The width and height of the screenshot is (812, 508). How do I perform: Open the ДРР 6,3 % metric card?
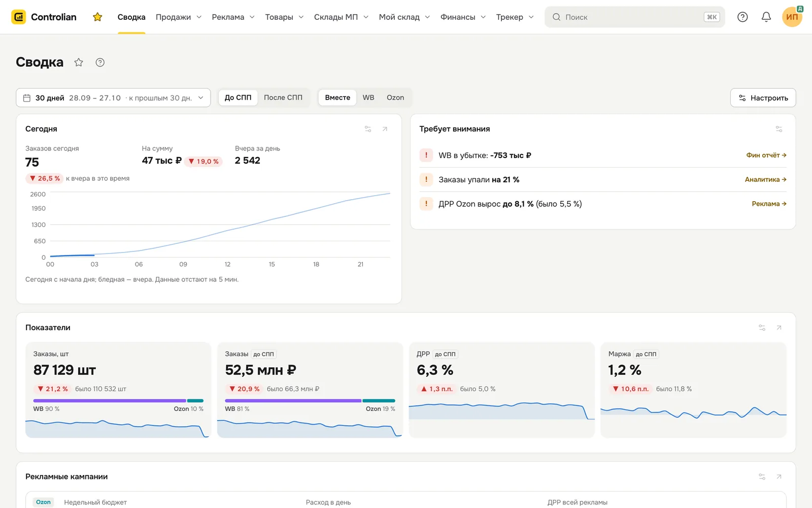click(x=501, y=390)
